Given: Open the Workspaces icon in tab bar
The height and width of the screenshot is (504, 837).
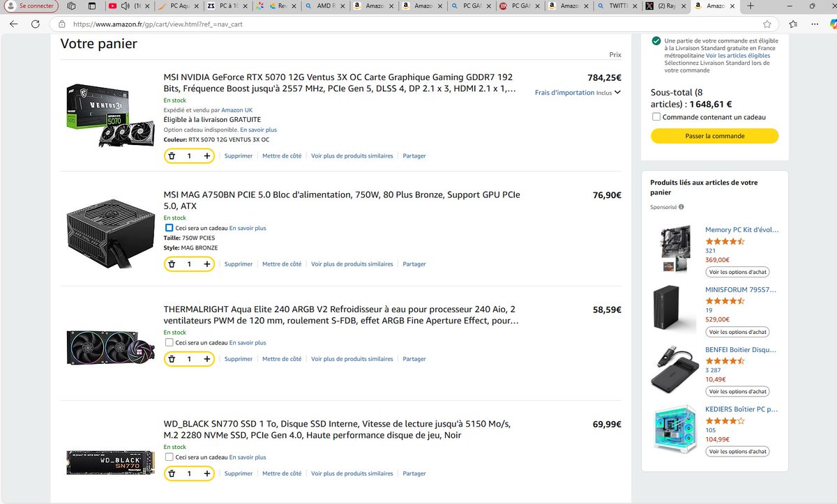Looking at the screenshot, I should point(72,6).
